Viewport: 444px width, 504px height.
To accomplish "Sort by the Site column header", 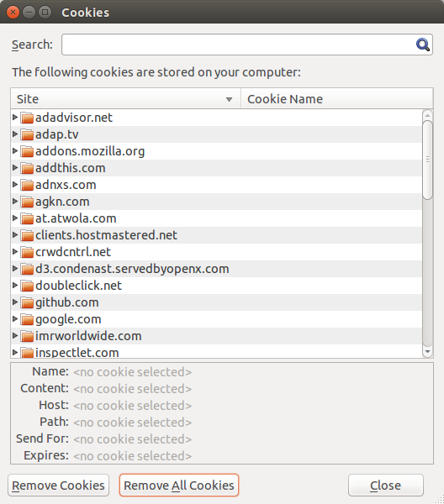I will 126,98.
